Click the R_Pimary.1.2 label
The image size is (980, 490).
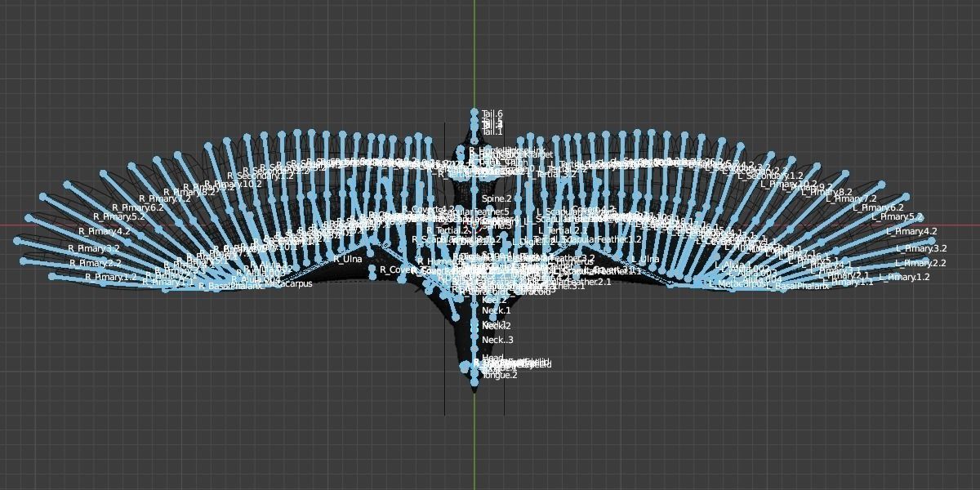(x=113, y=277)
